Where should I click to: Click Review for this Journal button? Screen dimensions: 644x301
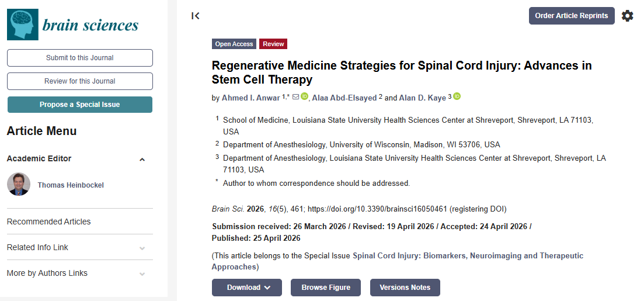tap(80, 81)
